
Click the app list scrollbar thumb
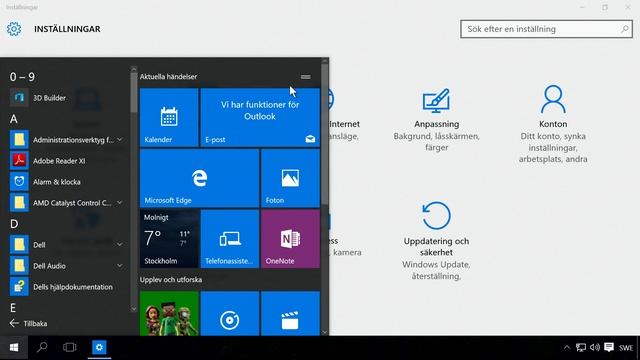tap(134, 93)
